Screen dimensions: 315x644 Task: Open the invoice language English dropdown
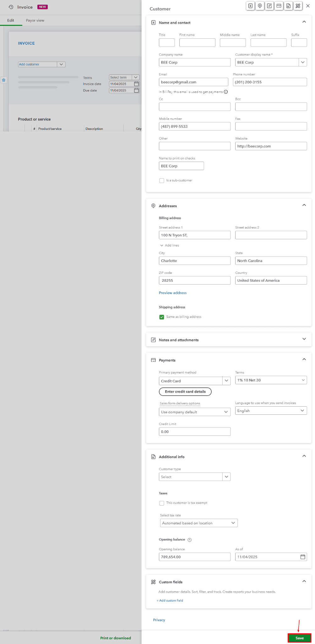pyautogui.click(x=271, y=411)
